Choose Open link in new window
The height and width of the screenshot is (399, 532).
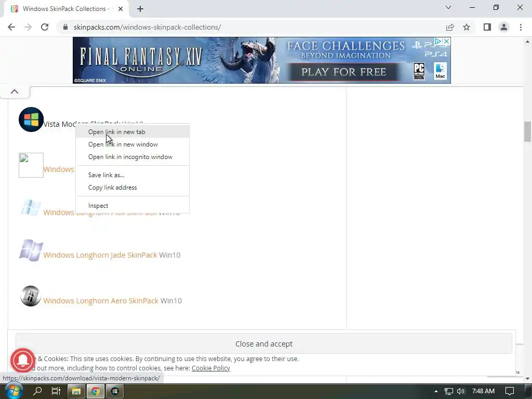point(132,144)
